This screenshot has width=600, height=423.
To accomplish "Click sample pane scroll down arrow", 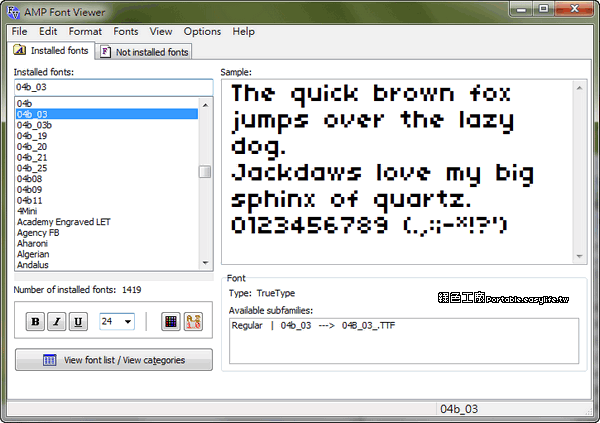I will [x=579, y=256].
